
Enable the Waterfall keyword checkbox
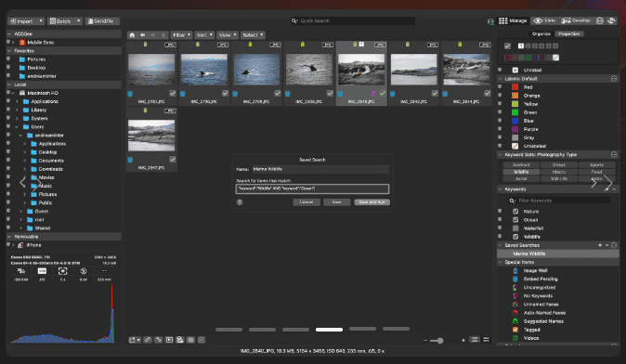coord(515,228)
